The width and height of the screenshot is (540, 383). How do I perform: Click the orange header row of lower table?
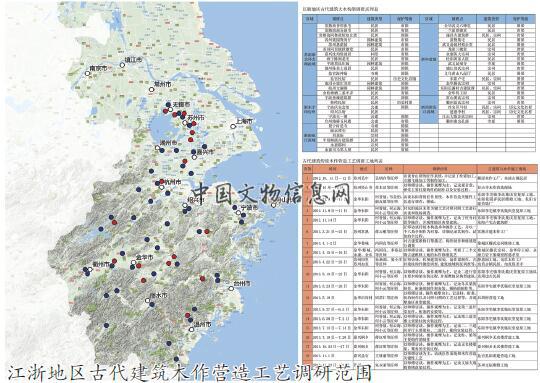tap(420, 169)
